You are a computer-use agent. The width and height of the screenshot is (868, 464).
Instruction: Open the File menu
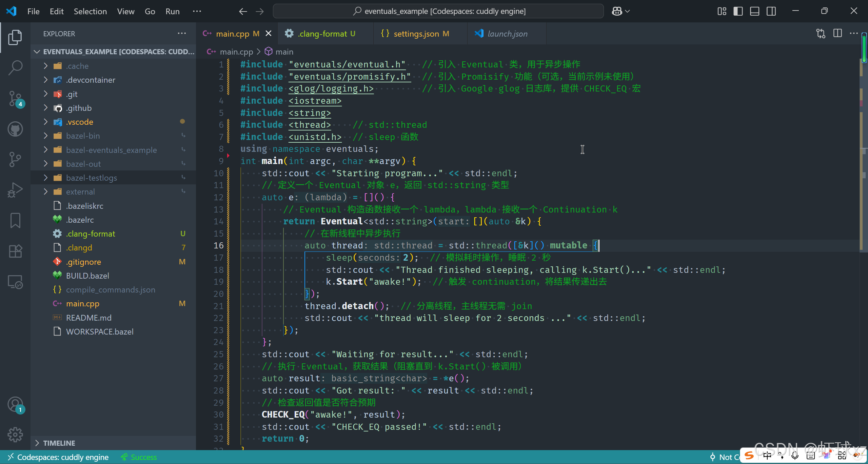click(33, 11)
